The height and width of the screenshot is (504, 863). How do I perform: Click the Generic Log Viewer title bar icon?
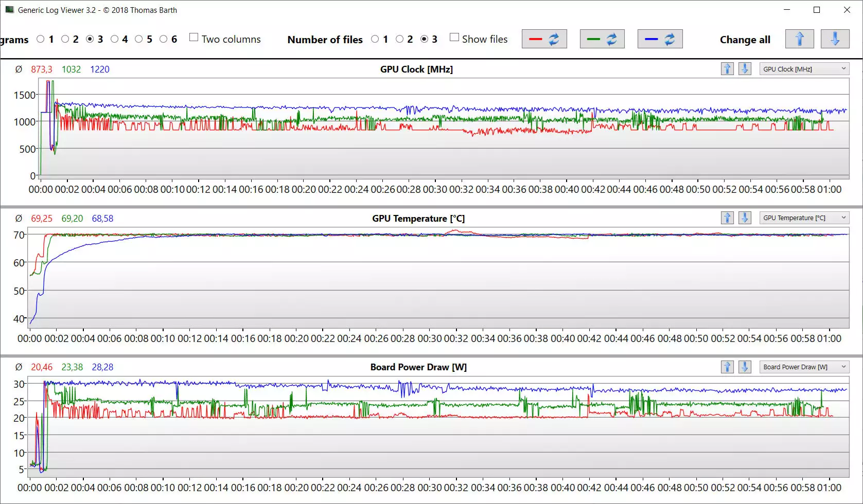tap(9, 10)
